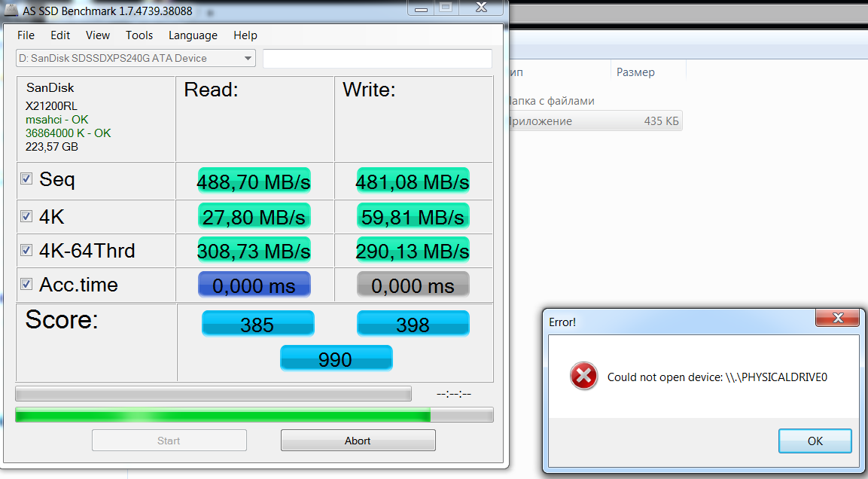868x479 pixels.
Task: Select the Папка с файлами row in Explorer
Action: [x=551, y=101]
